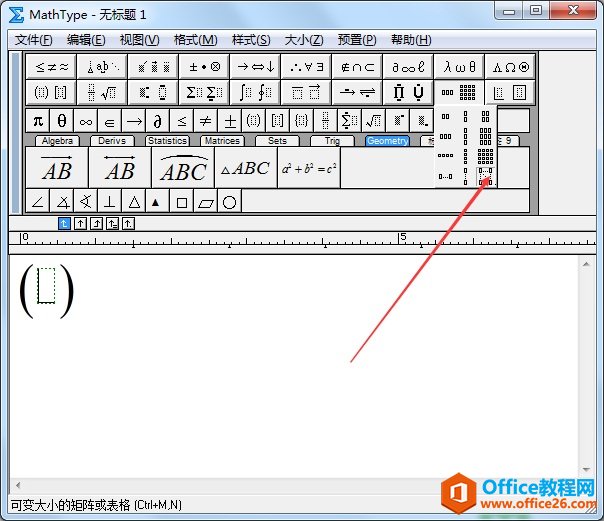The width and height of the screenshot is (604, 521).
Task: Insert the less-than-or-equal symbol
Action: (181, 121)
